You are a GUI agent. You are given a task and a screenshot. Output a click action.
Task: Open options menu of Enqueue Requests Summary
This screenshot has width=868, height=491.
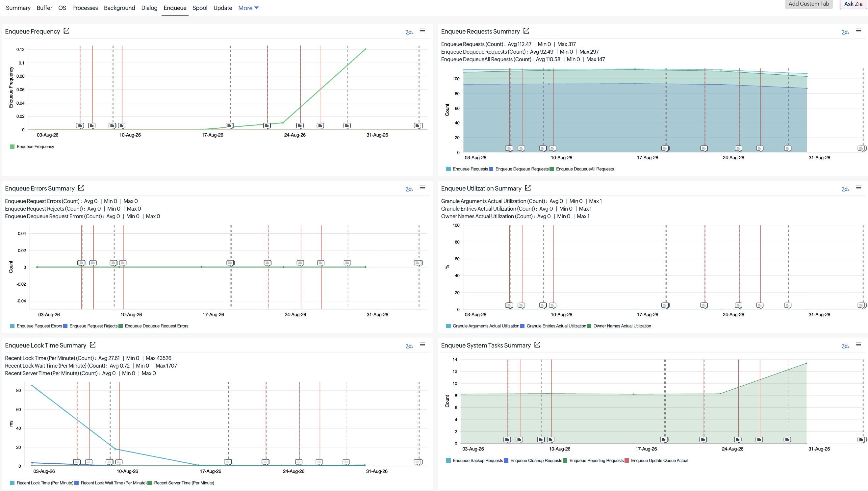pyautogui.click(x=858, y=31)
